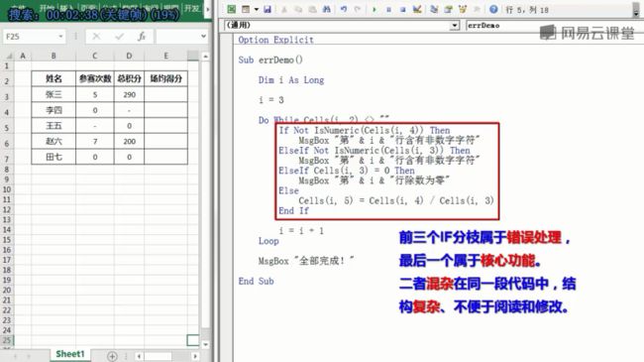
Task: Toggle Design Mode icon in VBA toolbar
Action: (x=417, y=9)
